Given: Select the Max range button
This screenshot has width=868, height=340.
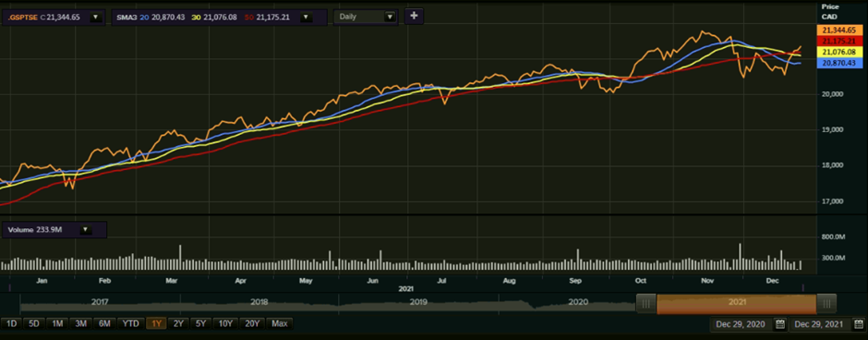Looking at the screenshot, I should click(280, 323).
